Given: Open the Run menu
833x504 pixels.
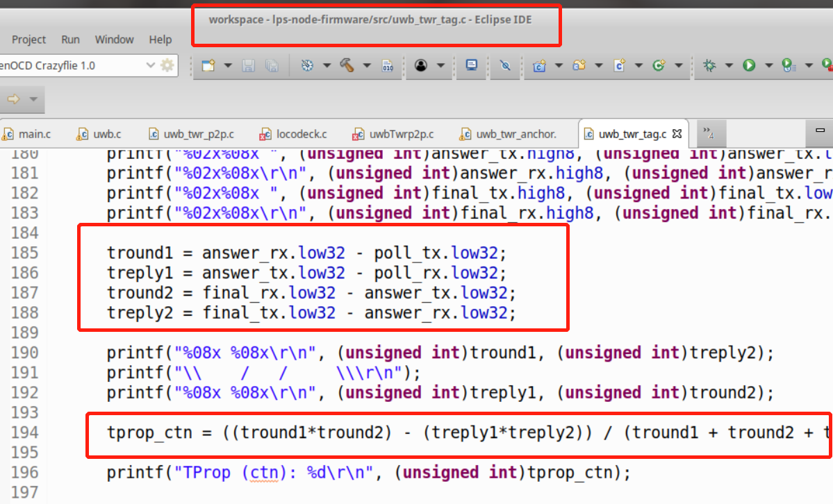Looking at the screenshot, I should 70,40.
